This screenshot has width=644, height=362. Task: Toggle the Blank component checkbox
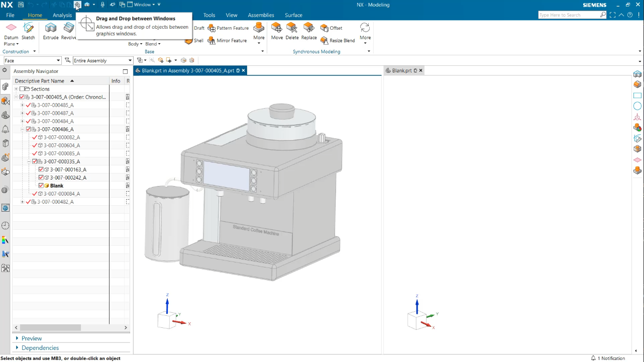[x=41, y=186]
